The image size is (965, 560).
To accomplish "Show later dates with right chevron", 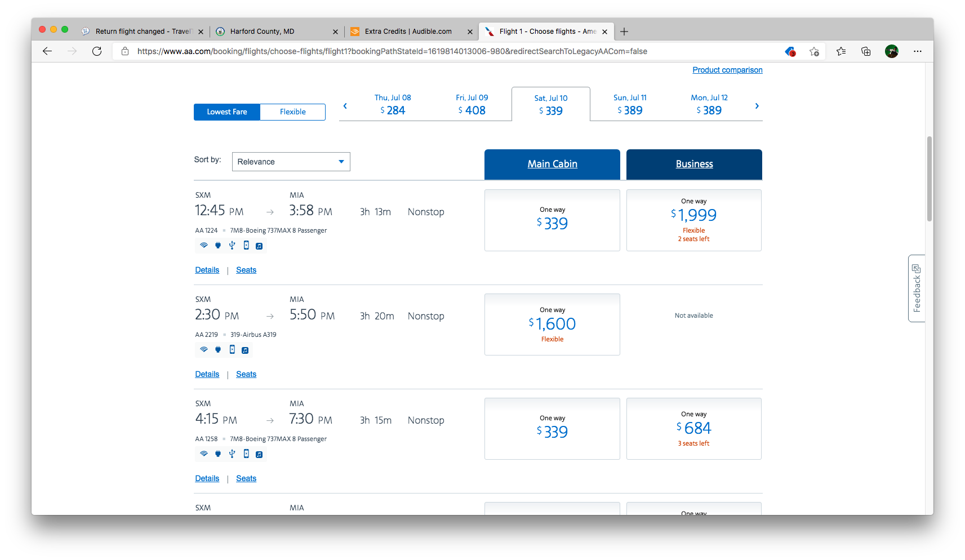I will tap(757, 106).
